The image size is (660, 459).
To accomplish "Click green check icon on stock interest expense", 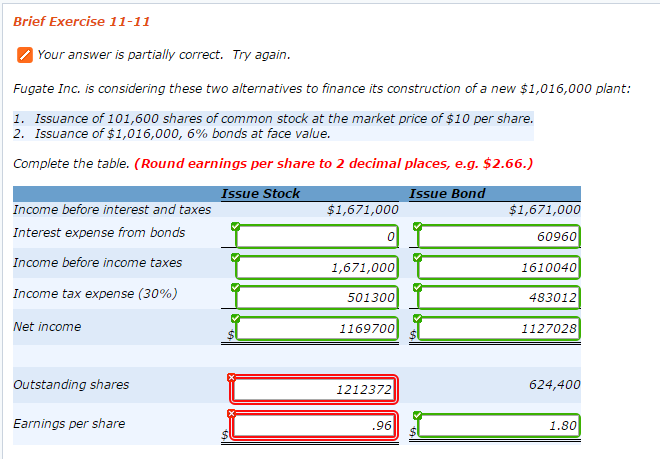I will (235, 227).
